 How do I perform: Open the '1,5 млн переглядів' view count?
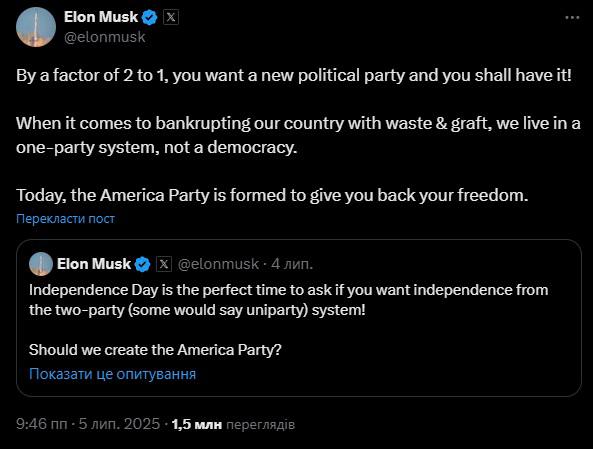pyautogui.click(x=233, y=424)
